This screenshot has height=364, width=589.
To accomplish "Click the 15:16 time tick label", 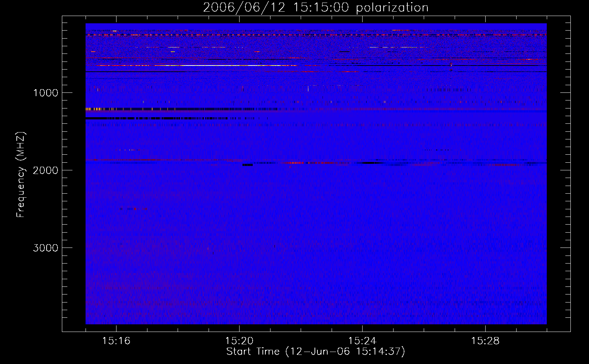I will (x=116, y=341).
